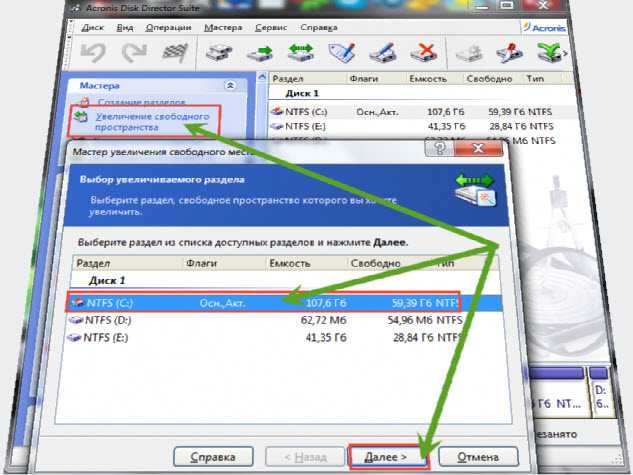This screenshot has height=475, width=633.
Task: Open the Вид menu
Action: point(125,27)
